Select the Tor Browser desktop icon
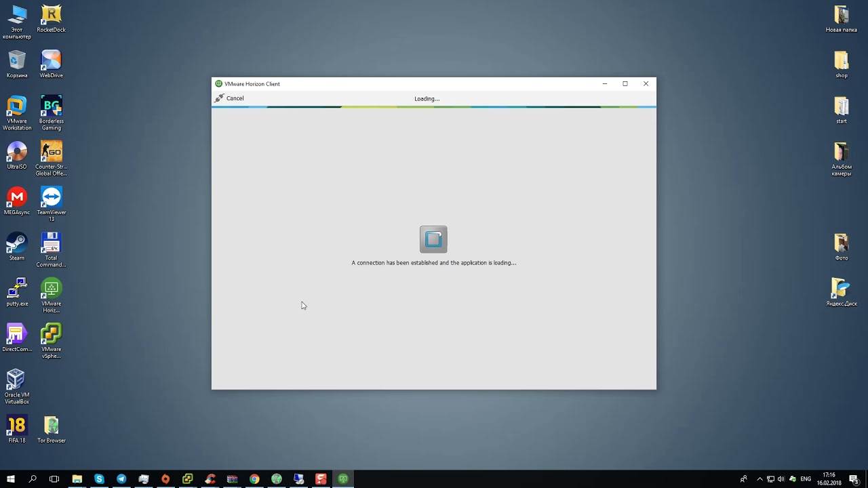 click(x=51, y=429)
